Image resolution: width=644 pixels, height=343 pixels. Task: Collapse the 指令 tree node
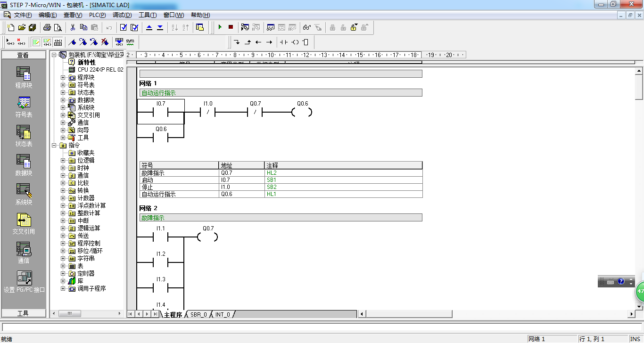tap(54, 145)
